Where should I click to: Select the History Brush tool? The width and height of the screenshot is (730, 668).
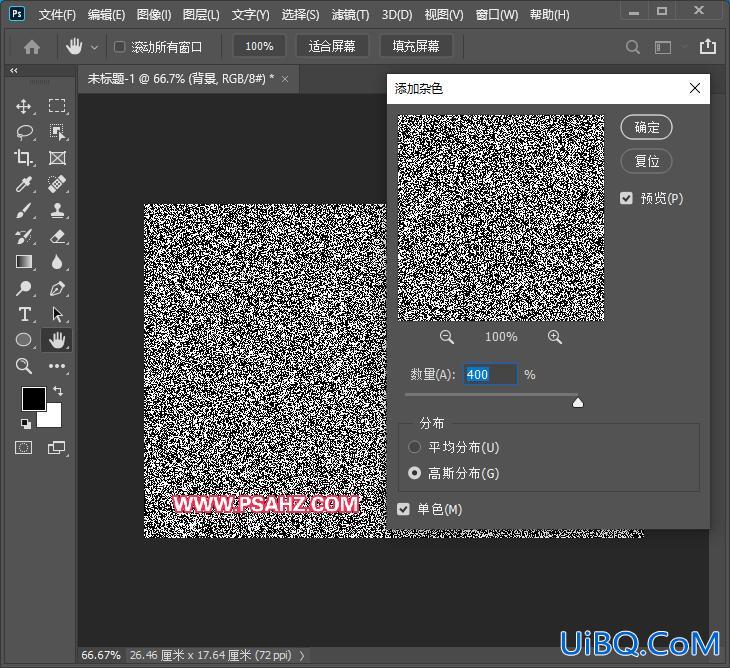23,236
